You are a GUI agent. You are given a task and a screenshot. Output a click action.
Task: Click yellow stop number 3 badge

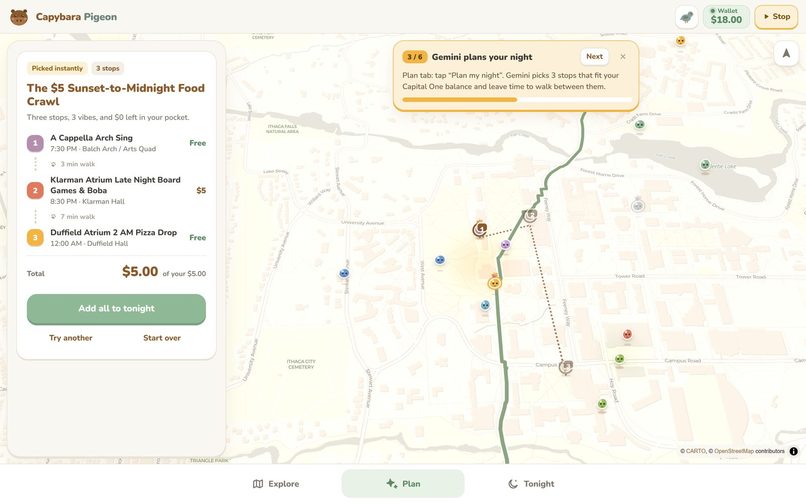click(35, 238)
